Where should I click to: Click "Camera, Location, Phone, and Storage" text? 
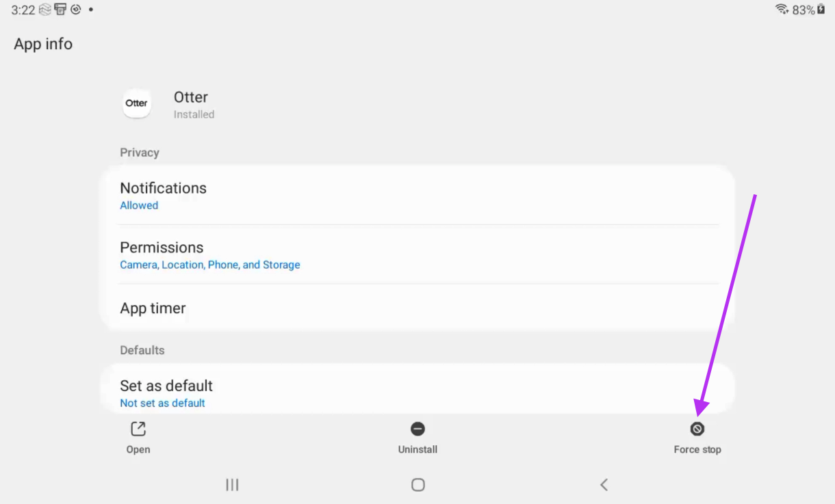(x=210, y=265)
